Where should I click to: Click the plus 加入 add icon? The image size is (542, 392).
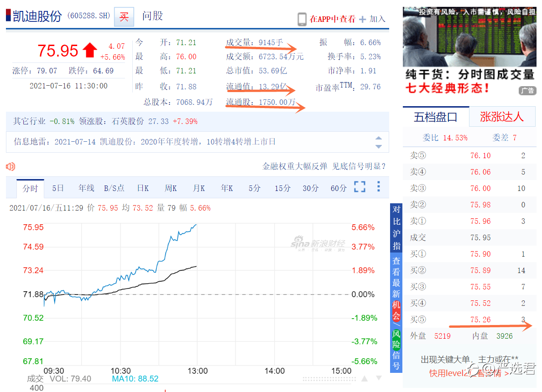click(x=362, y=19)
